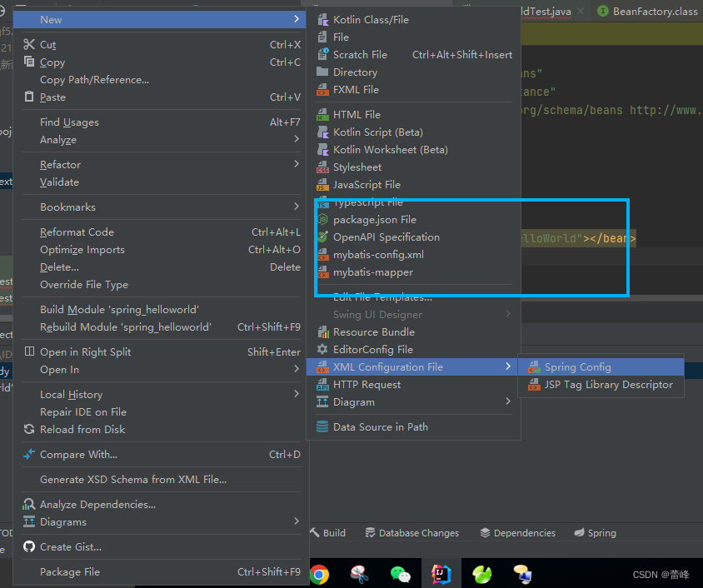This screenshot has height=588, width=703.
Task: Click the Paste clipboard icon
Action: tap(29, 97)
